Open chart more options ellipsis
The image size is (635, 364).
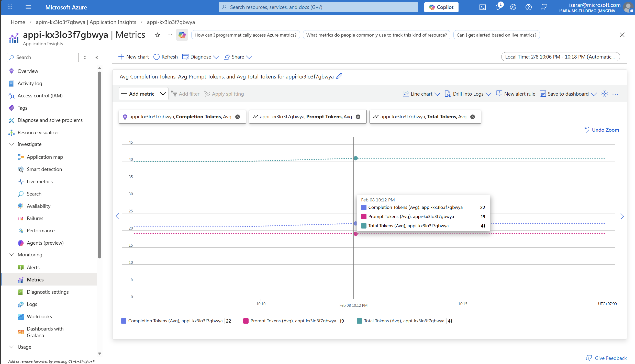[615, 94]
